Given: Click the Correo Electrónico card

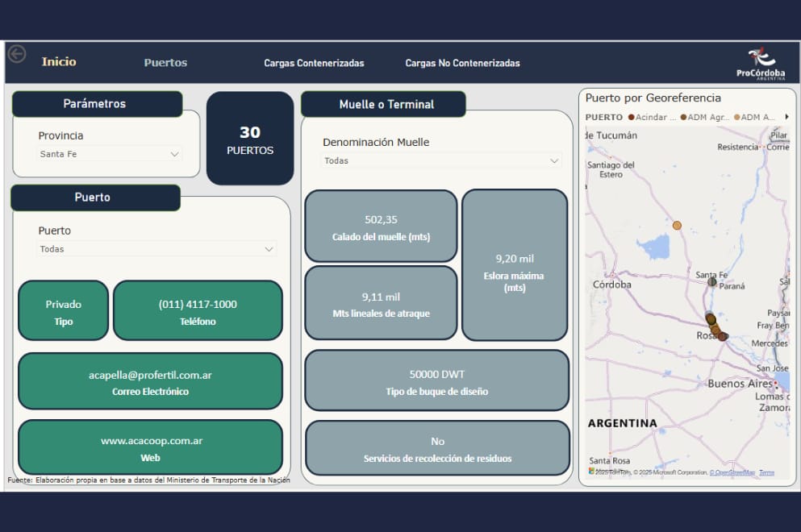Looking at the screenshot, I should (150, 381).
